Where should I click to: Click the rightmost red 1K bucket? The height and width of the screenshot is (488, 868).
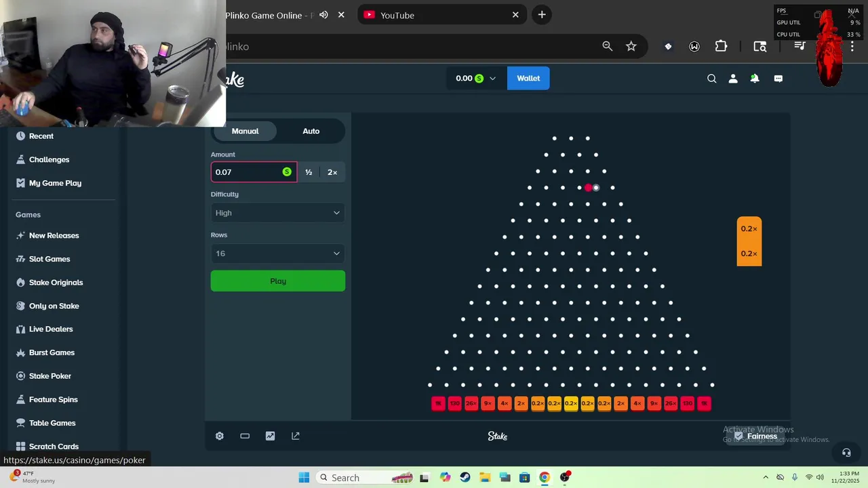704,403
